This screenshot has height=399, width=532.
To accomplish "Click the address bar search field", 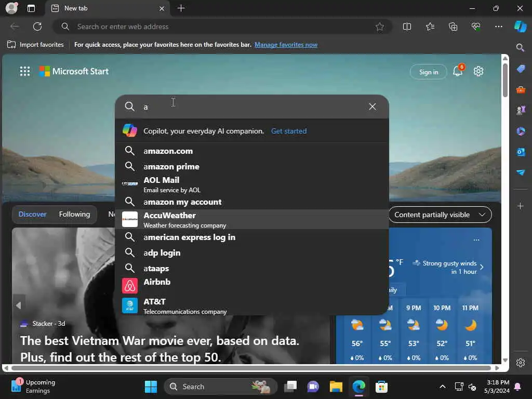I will (x=222, y=26).
